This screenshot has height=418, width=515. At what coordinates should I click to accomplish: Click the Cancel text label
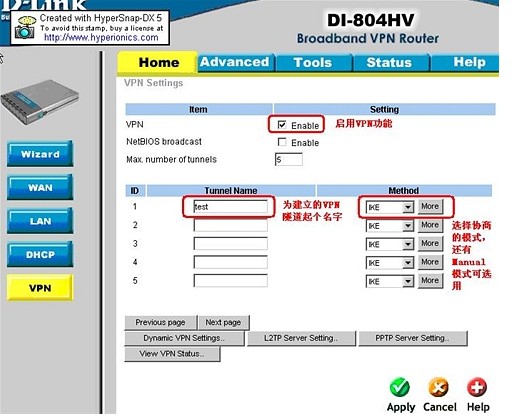point(440,407)
